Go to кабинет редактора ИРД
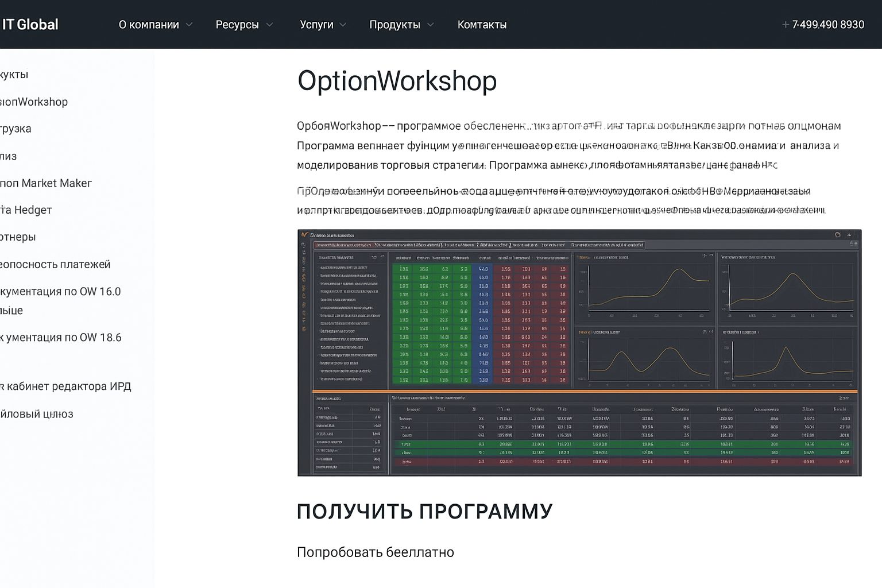Image resolution: width=882 pixels, height=588 pixels. click(x=65, y=386)
